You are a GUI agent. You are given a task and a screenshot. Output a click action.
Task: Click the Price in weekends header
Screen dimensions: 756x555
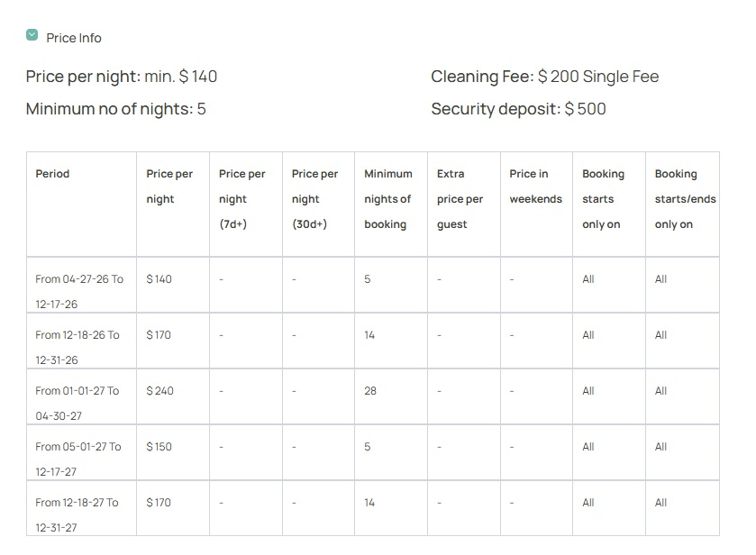[x=537, y=205]
